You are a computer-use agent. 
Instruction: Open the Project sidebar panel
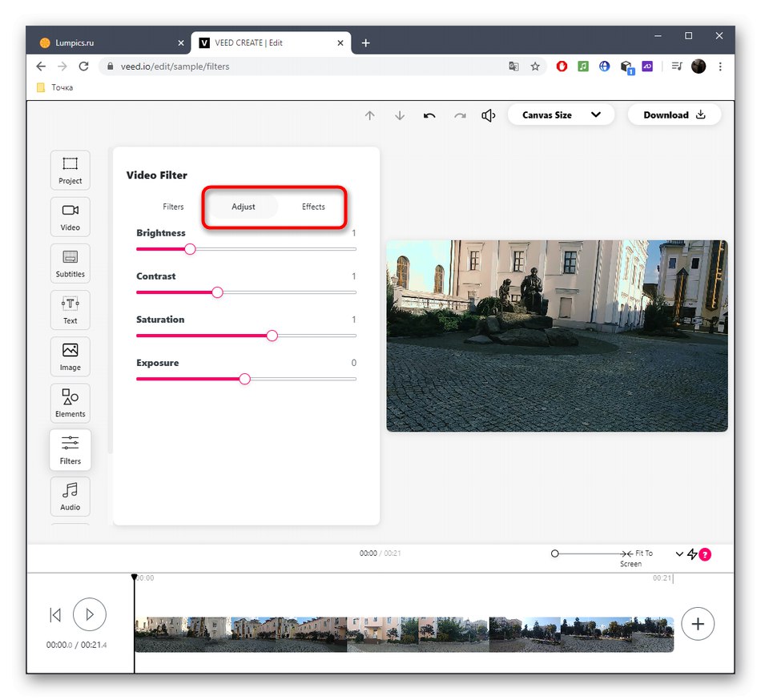[70, 171]
